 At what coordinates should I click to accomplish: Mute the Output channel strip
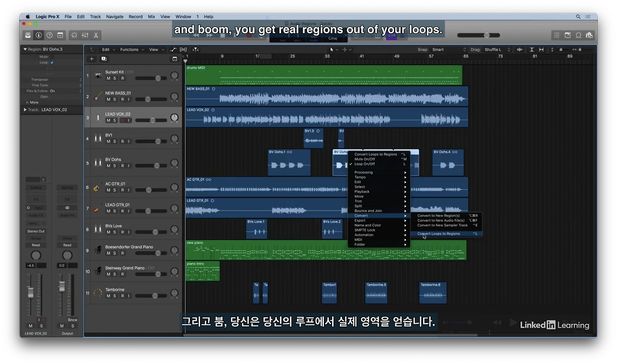click(x=62, y=326)
